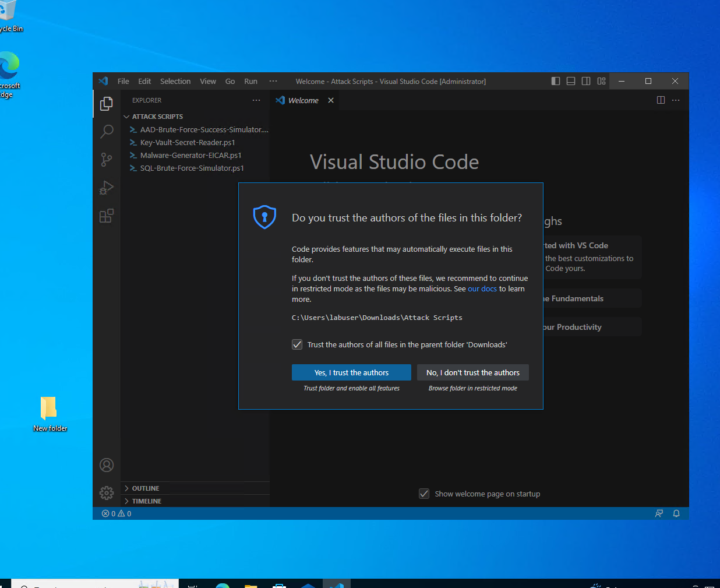
Task: Click No, I don't trust the authors
Action: pyautogui.click(x=473, y=372)
